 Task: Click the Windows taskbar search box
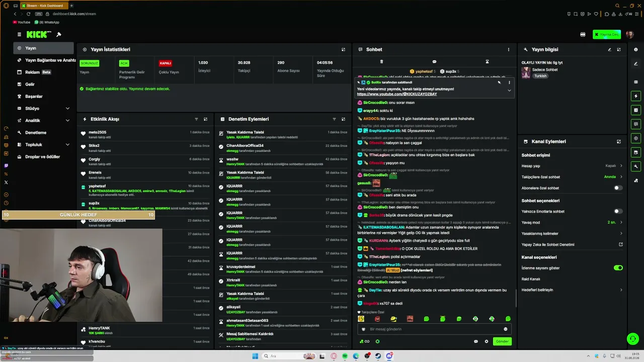pos(289,356)
